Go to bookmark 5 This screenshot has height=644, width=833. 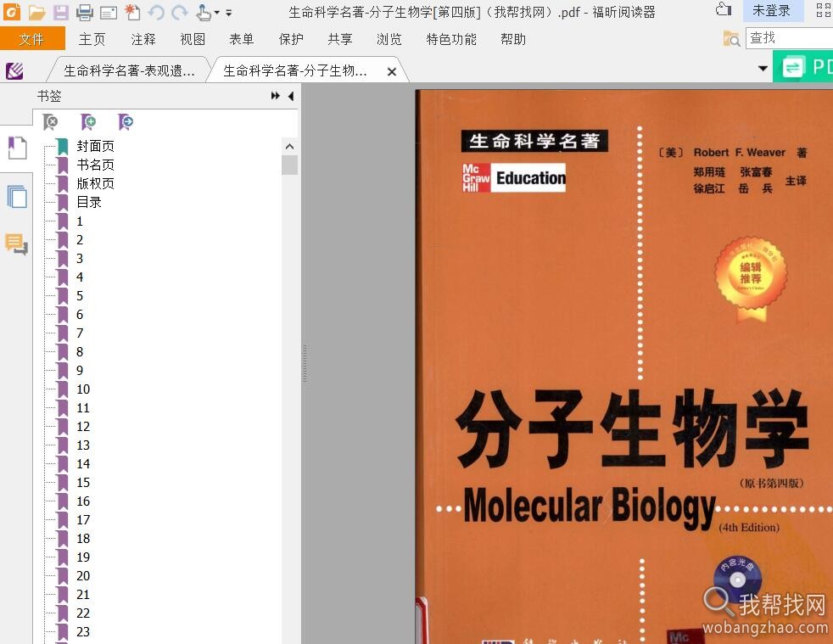coord(80,296)
